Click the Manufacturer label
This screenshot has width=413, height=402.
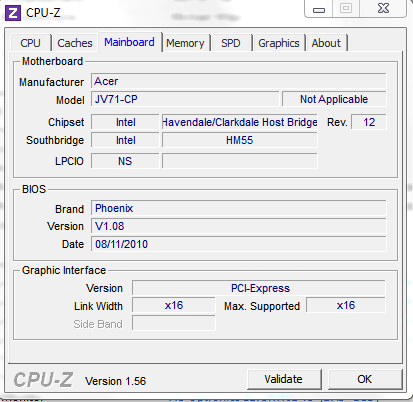click(51, 82)
